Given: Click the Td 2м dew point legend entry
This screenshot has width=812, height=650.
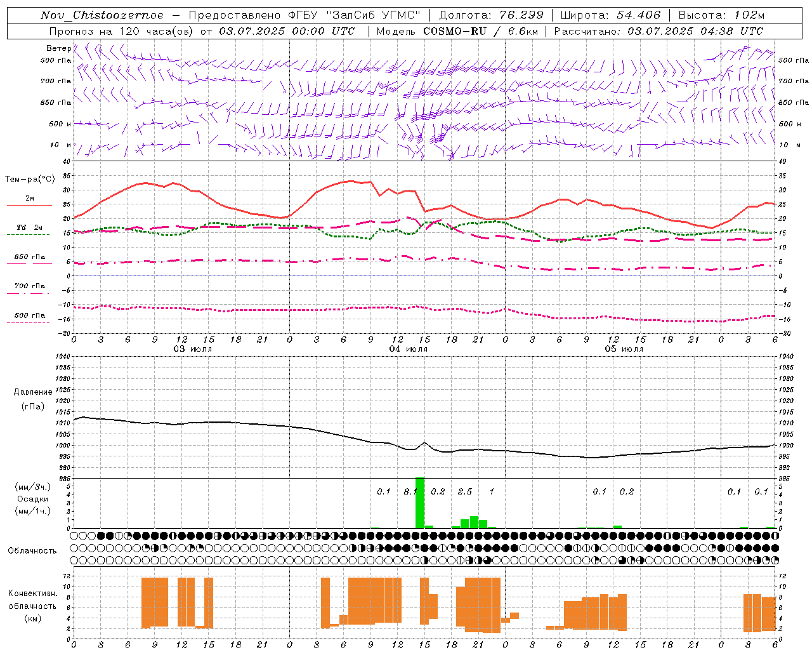Looking at the screenshot, I should [x=30, y=227].
